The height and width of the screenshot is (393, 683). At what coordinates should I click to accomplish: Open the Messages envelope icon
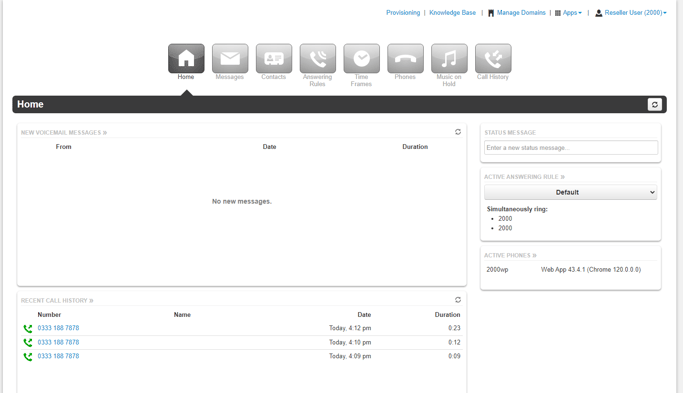point(230,58)
